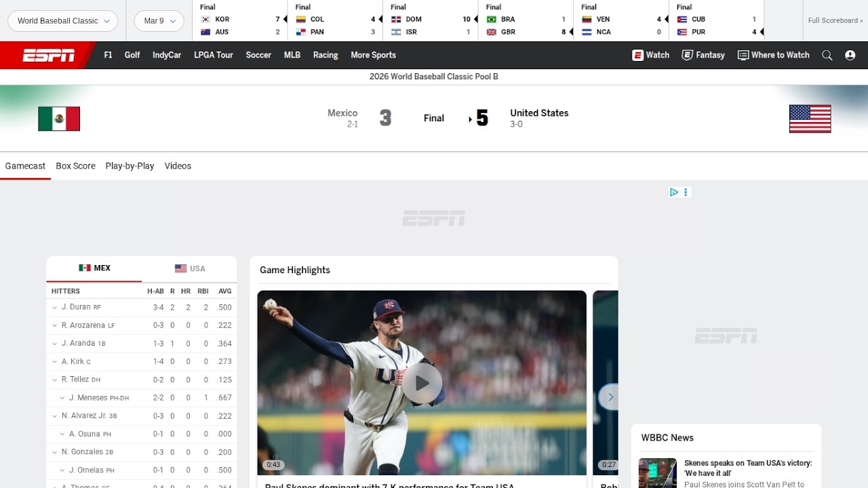868x488 pixels.
Task: Open F1 in the sports menu
Action: (x=108, y=56)
